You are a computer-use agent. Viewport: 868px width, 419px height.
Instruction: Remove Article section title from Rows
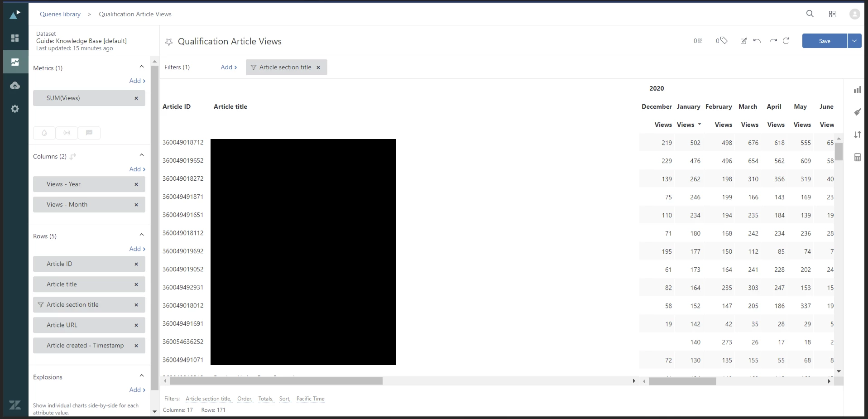(136, 305)
